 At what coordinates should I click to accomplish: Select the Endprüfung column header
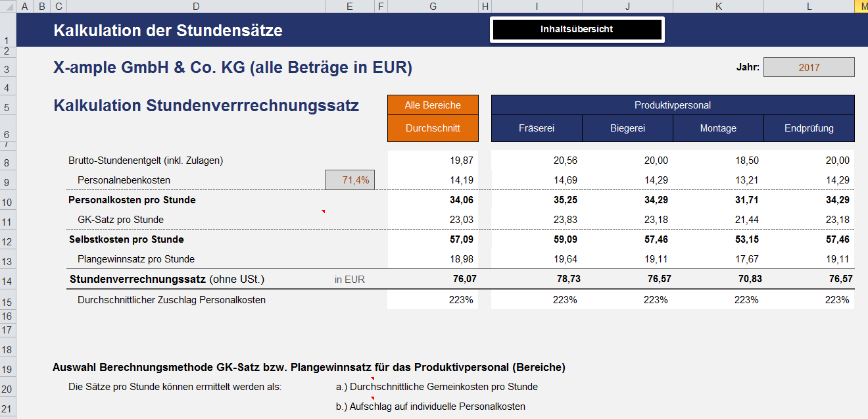(x=808, y=128)
